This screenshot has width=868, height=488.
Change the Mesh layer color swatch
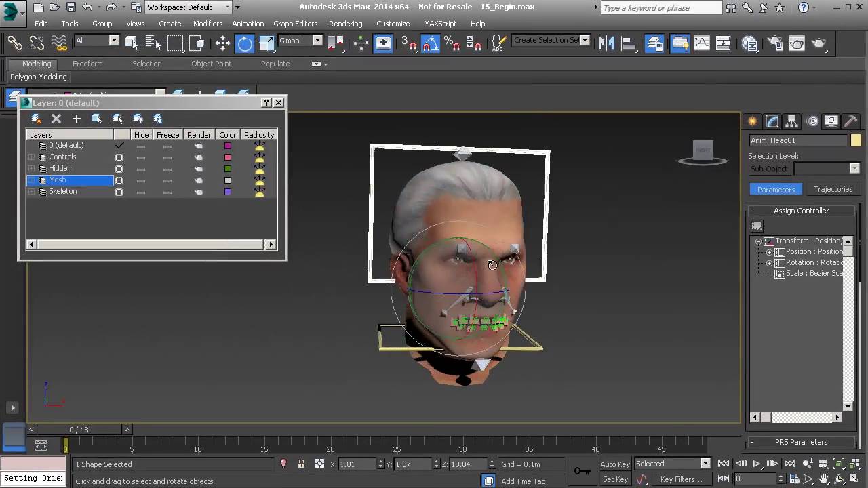[x=228, y=180]
